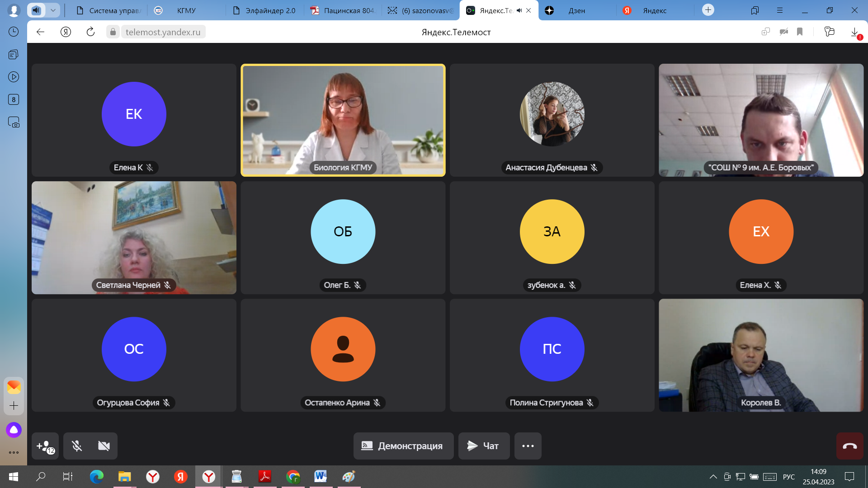
Task: Open the browser hamburger menu
Action: pyautogui.click(x=779, y=10)
